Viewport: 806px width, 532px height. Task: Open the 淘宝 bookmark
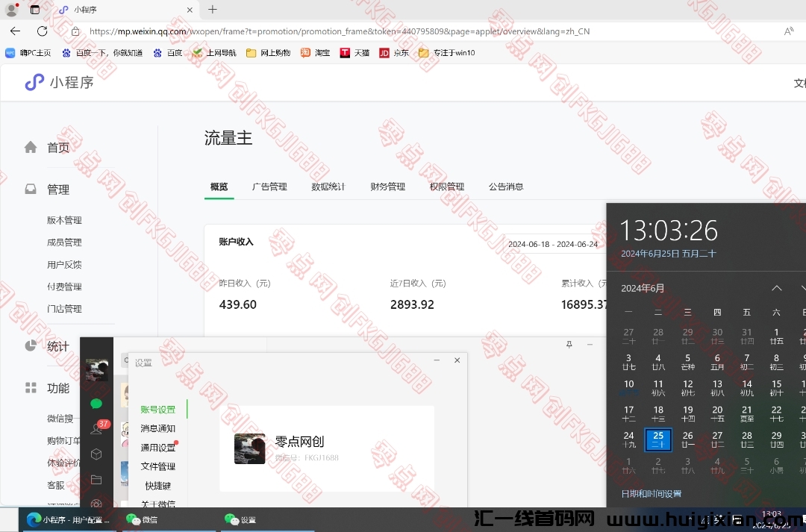click(x=315, y=52)
